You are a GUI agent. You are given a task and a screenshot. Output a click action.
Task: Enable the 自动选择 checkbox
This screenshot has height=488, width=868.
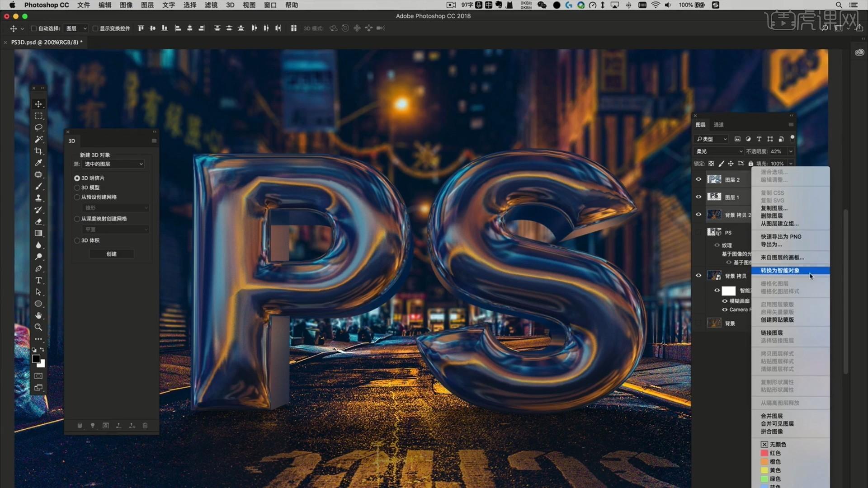click(34, 28)
